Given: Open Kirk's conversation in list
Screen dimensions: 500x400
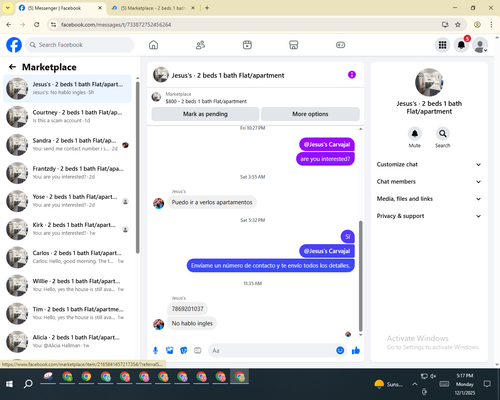Looking at the screenshot, I should click(x=68, y=229).
